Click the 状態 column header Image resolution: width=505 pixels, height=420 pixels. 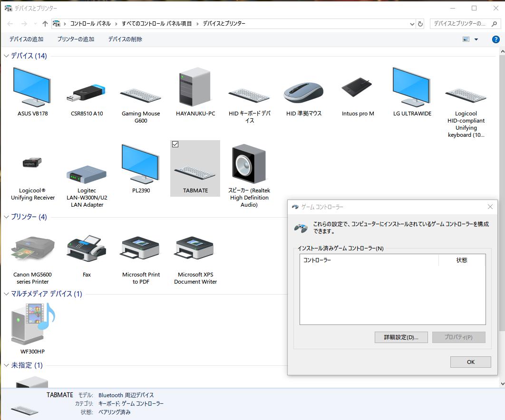[x=462, y=260]
